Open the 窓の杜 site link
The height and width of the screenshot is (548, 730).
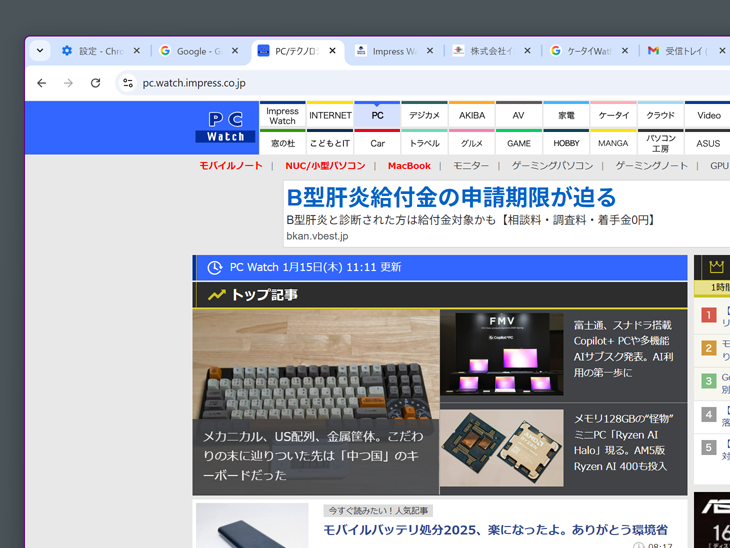(283, 142)
